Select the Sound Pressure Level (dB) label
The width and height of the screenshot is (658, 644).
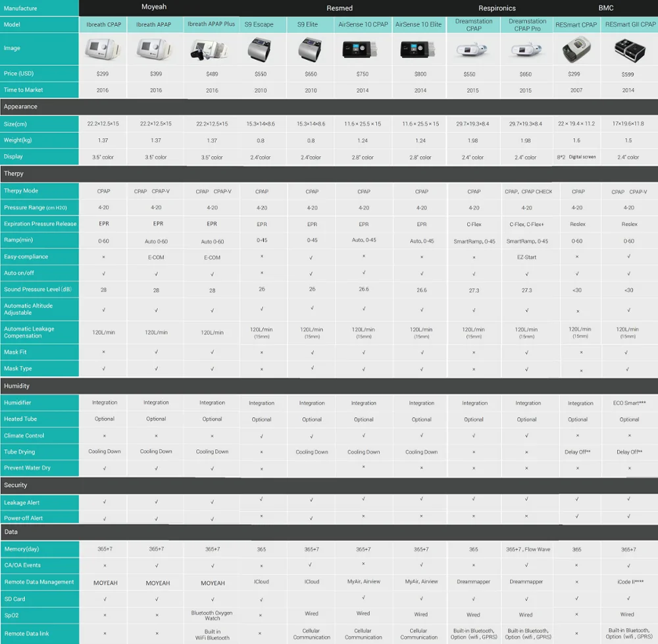click(38, 289)
